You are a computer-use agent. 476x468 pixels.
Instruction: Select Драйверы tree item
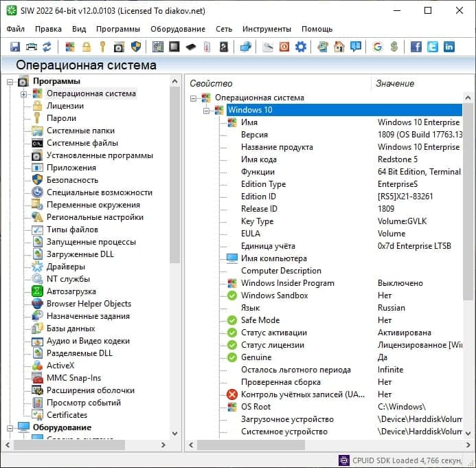[65, 267]
